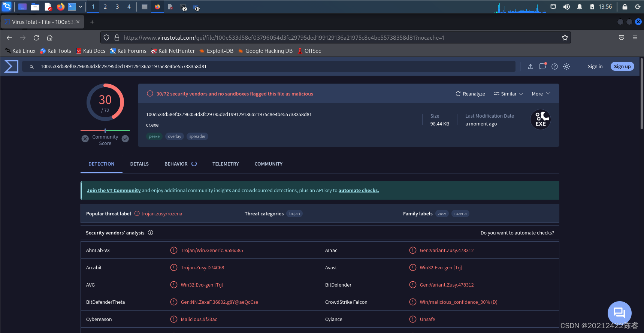Click the EXE file type icon

click(541, 119)
